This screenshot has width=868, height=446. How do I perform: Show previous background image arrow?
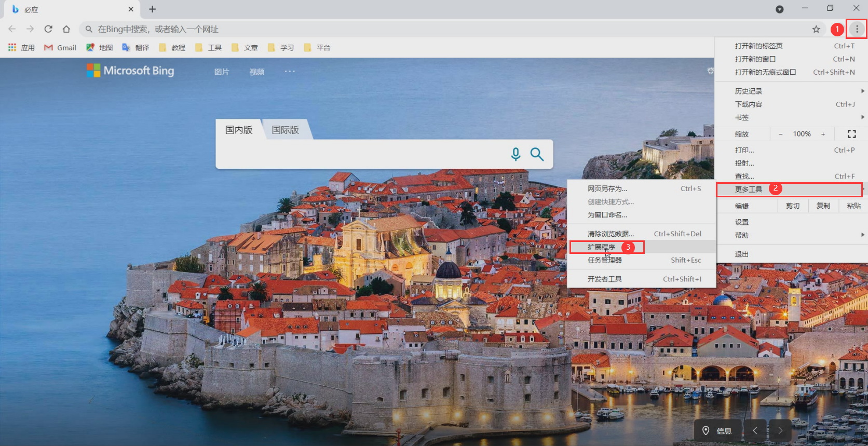coord(755,430)
